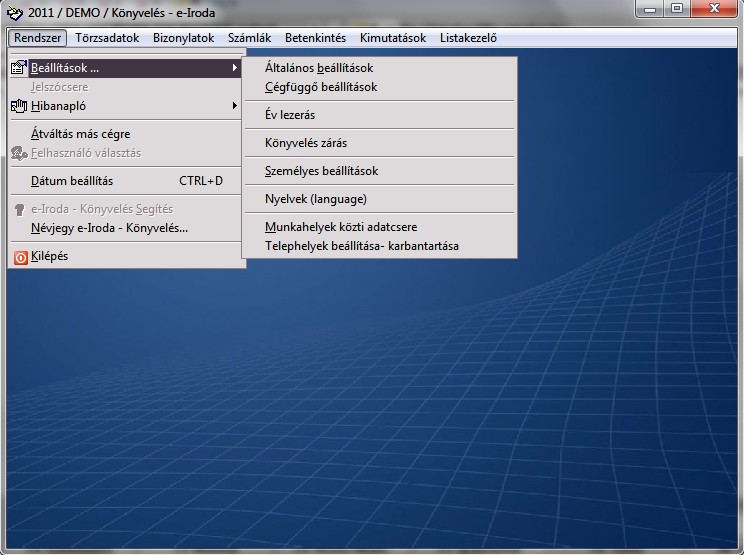The width and height of the screenshot is (744, 555).
Task: Expand the Beállítások submenu arrow
Action: [x=235, y=68]
